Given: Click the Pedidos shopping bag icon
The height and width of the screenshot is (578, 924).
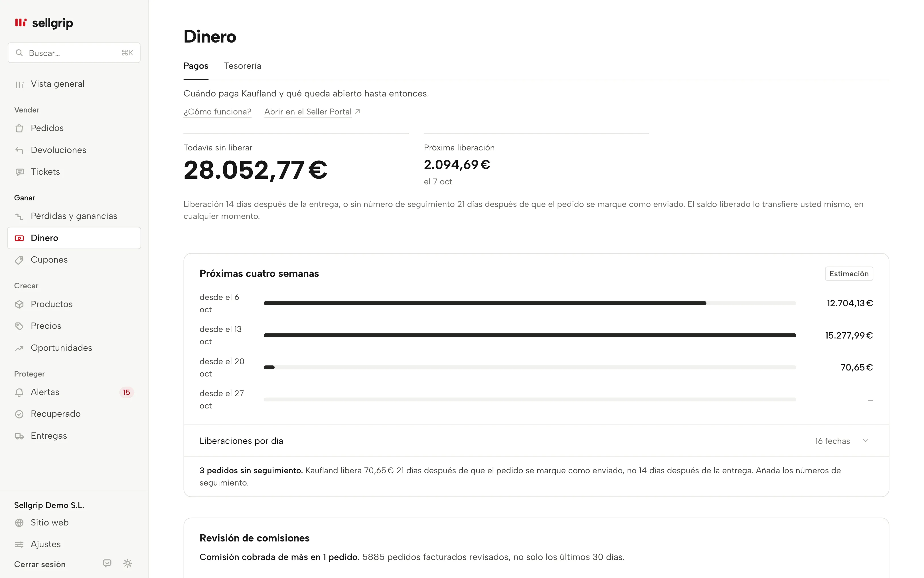Looking at the screenshot, I should 19,128.
